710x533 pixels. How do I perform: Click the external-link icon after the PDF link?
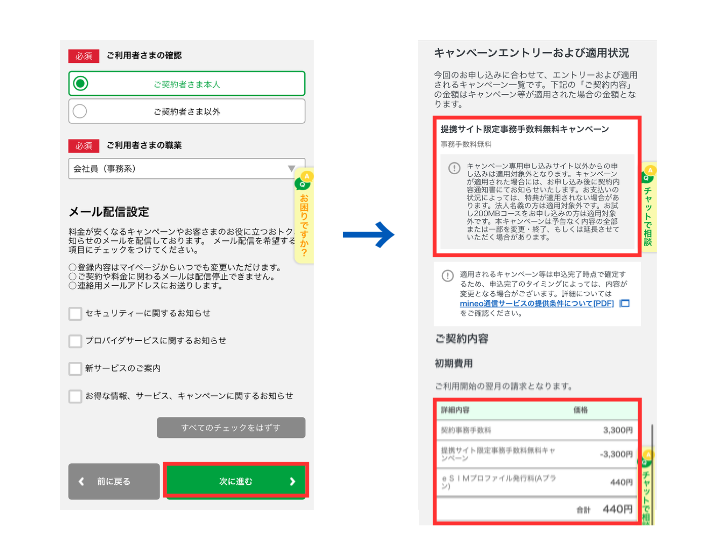point(624,303)
